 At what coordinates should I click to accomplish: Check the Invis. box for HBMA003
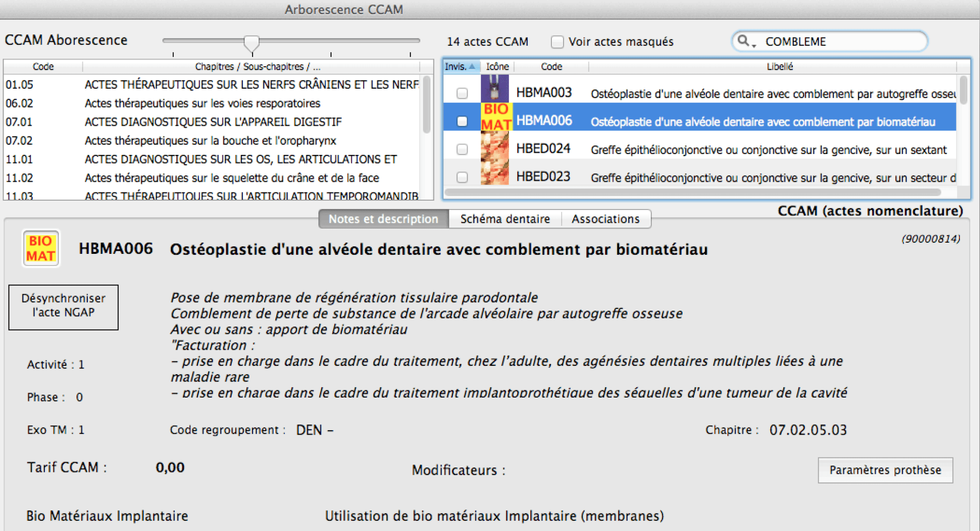[x=462, y=93]
